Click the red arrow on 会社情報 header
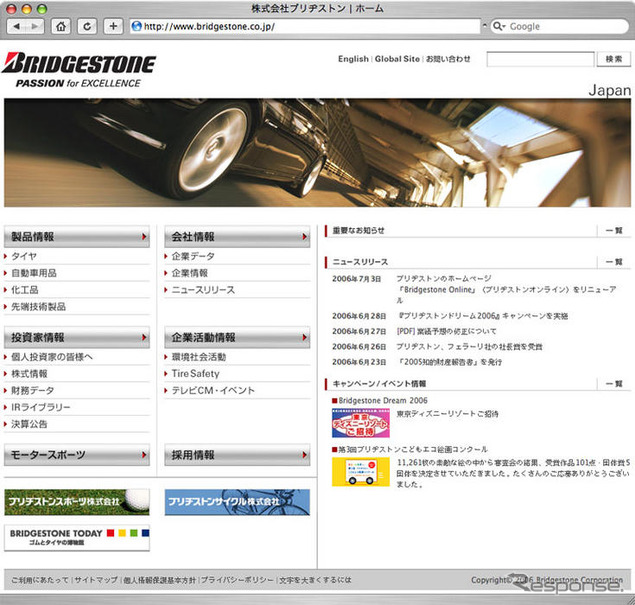635x605 pixels. coord(305,236)
